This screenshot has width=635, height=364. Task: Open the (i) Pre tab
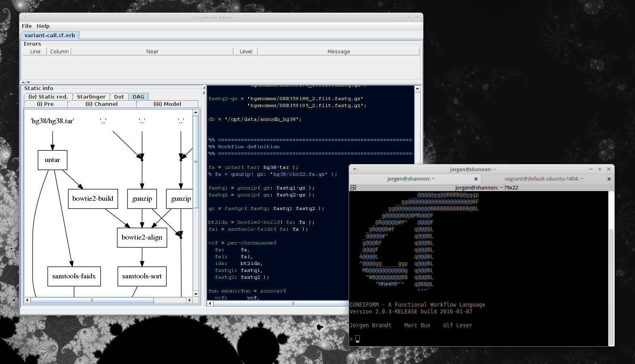(45, 104)
